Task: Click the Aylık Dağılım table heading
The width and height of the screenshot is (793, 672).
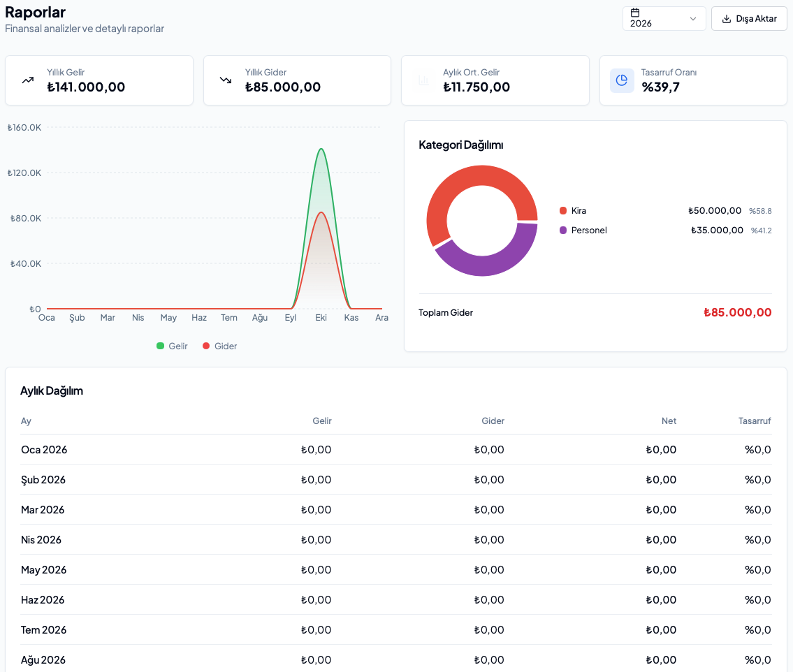Action: [52, 391]
